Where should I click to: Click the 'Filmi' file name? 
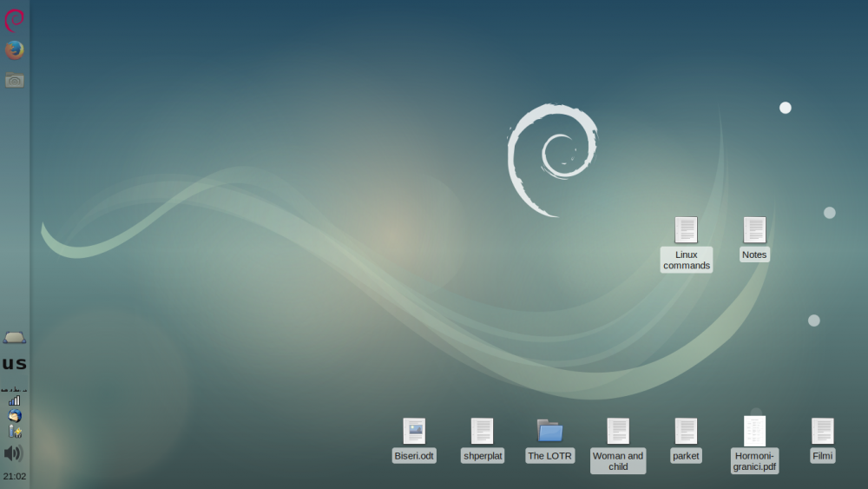[x=823, y=456]
